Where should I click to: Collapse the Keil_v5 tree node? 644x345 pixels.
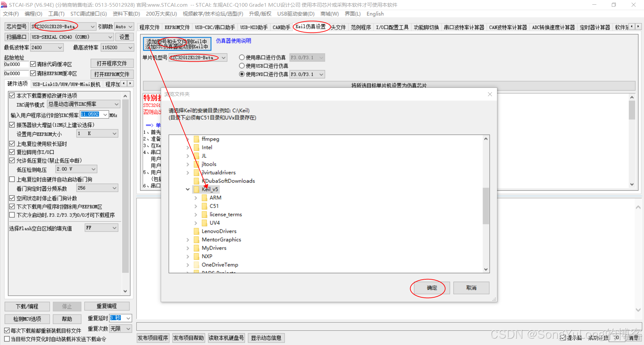click(188, 189)
